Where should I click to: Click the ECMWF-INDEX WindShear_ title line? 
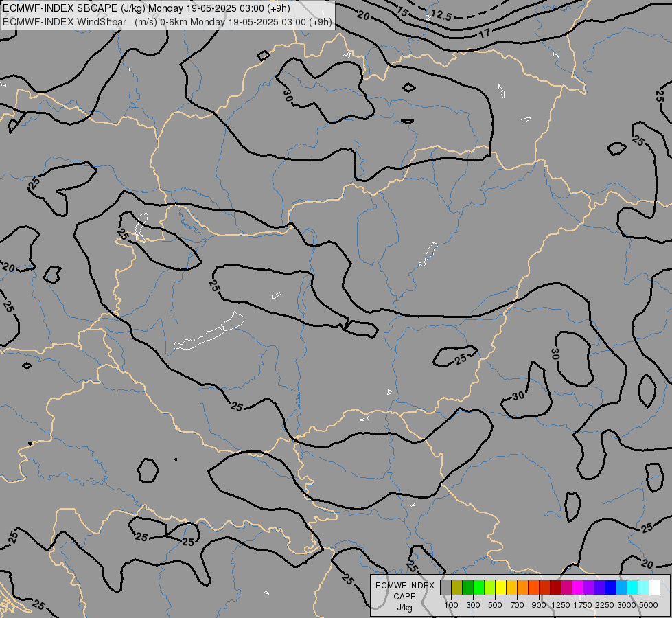pyautogui.click(x=167, y=22)
